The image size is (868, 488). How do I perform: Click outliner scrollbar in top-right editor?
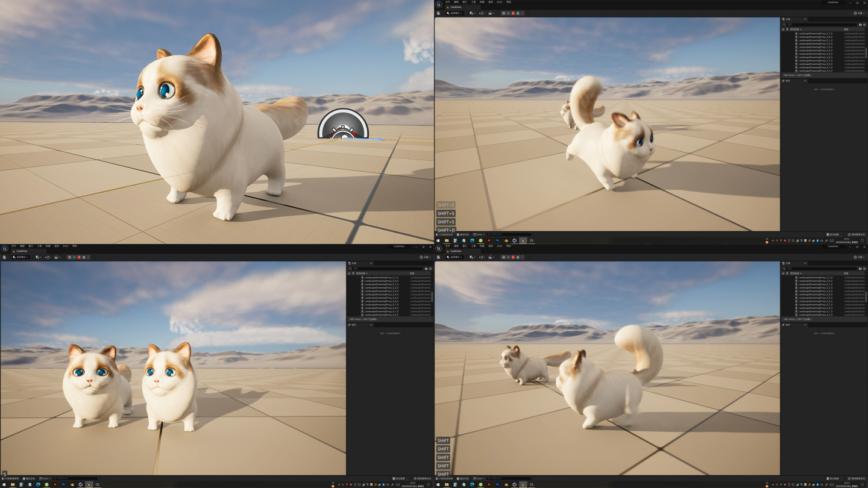[x=866, y=52]
